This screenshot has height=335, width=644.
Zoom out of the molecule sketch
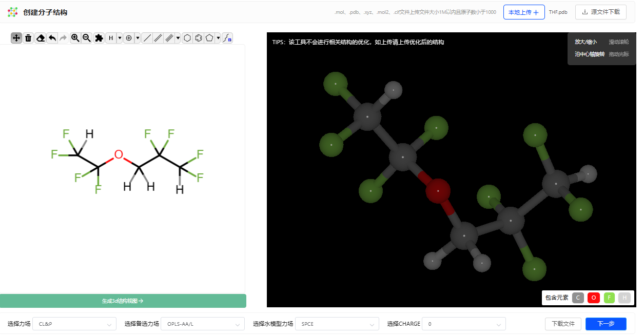pyautogui.click(x=87, y=38)
